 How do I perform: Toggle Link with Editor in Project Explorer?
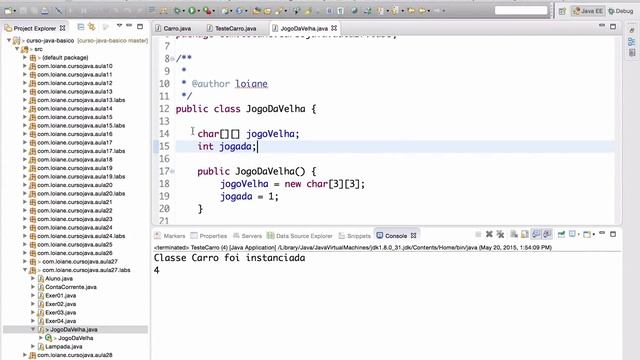(92, 27)
